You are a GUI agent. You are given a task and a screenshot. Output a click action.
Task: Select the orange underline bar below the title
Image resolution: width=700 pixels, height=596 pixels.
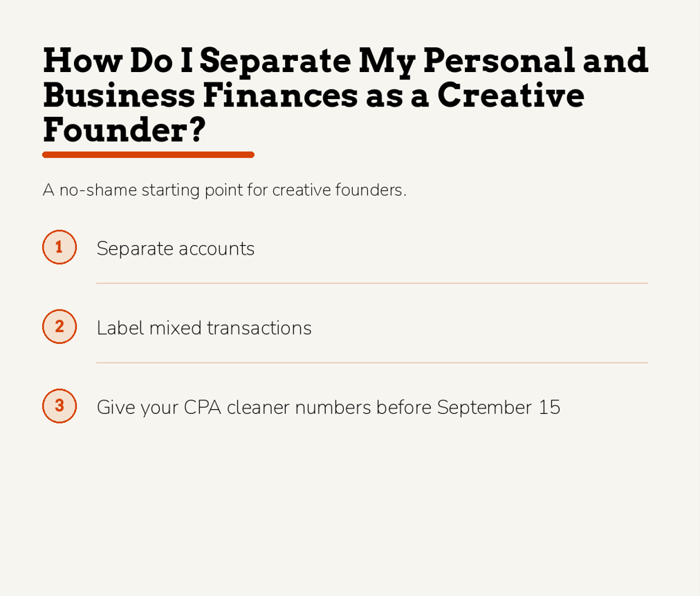[x=148, y=154]
